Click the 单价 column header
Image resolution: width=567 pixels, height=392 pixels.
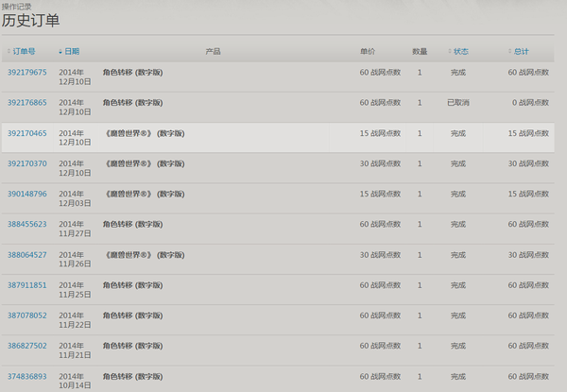(x=368, y=51)
